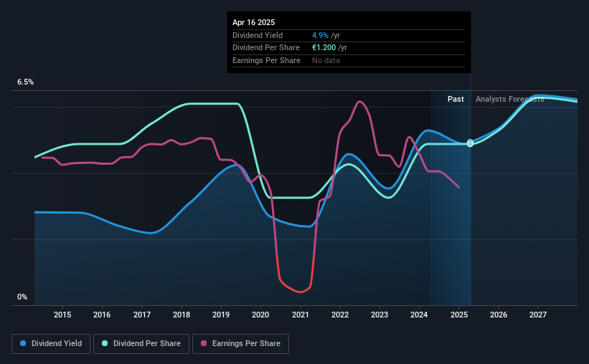Click the blue Dividend Yield legend dot

pyautogui.click(x=23, y=343)
